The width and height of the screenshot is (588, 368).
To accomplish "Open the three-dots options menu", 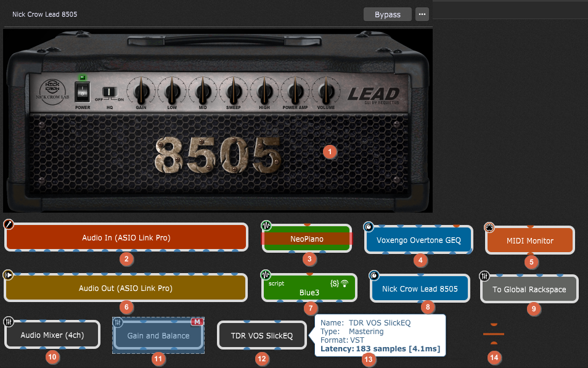I will [422, 14].
